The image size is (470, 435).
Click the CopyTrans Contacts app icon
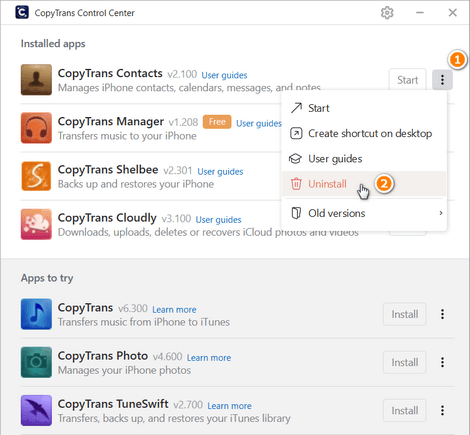pos(36,80)
